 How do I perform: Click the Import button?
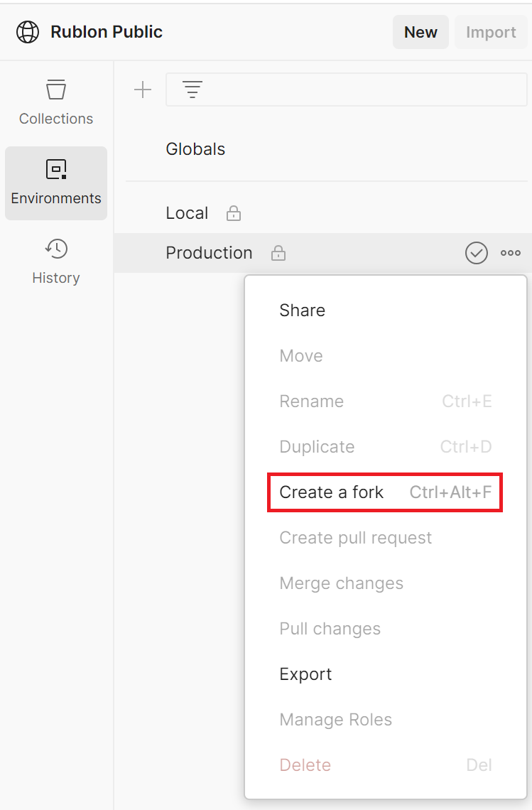tap(491, 32)
